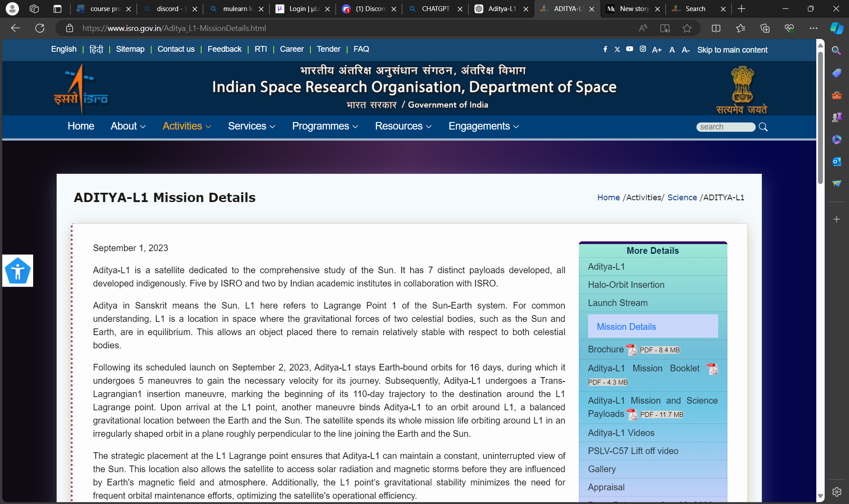This screenshot has height=504, width=849.
Task: Open browser settings and more menu
Action: point(813,28)
